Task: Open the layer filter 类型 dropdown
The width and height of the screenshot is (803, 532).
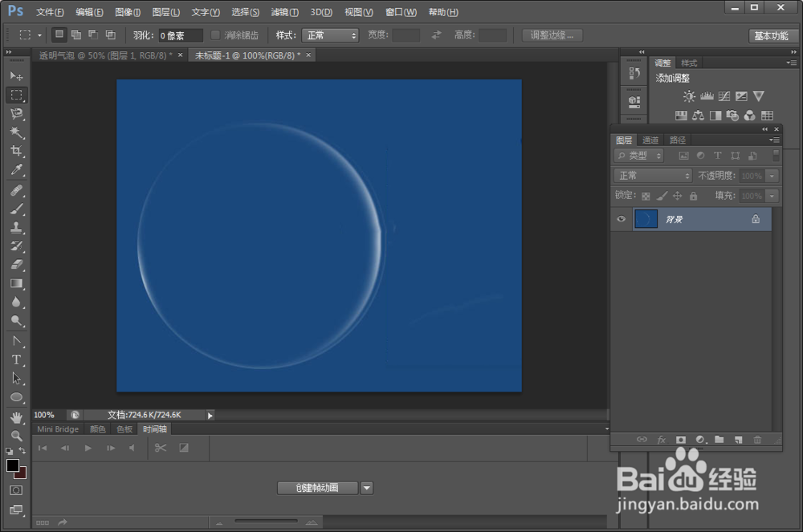Action: 638,156
